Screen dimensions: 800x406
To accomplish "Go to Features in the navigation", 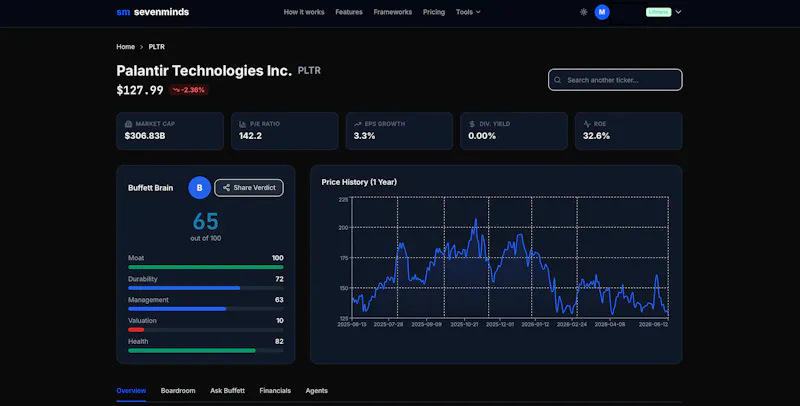I will pyautogui.click(x=349, y=12).
